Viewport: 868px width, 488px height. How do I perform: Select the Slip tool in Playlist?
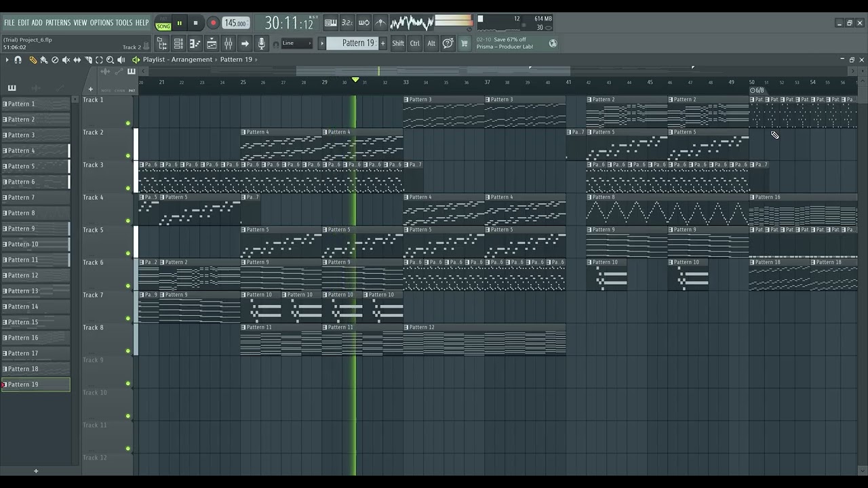(77, 60)
